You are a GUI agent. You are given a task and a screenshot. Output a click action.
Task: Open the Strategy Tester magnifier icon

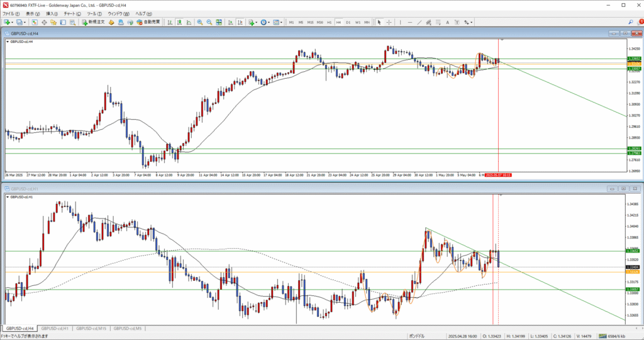point(72,22)
